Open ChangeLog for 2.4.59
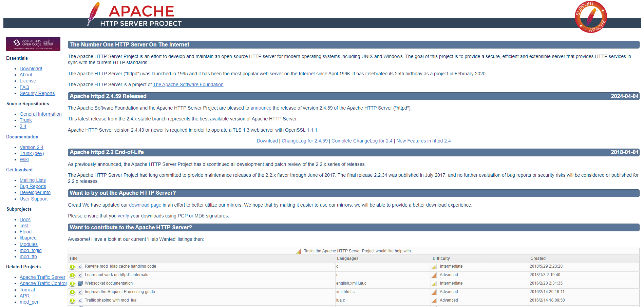The height and width of the screenshot is (307, 644). click(x=304, y=141)
